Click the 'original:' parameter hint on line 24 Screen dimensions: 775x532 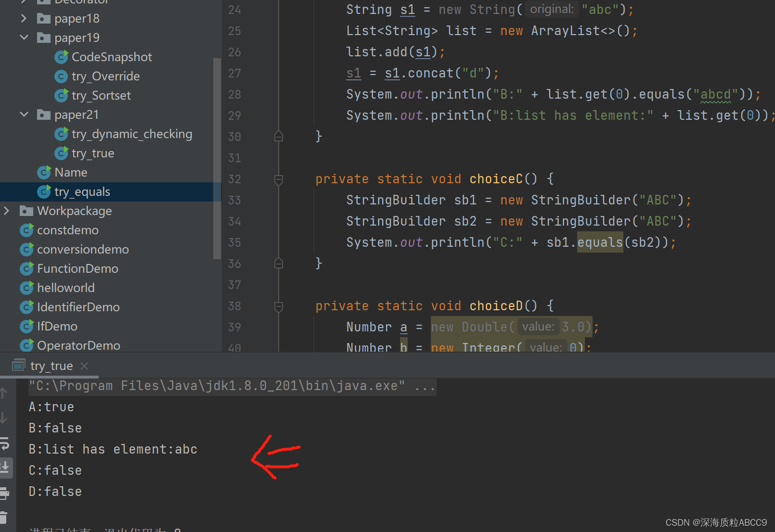[x=552, y=9]
